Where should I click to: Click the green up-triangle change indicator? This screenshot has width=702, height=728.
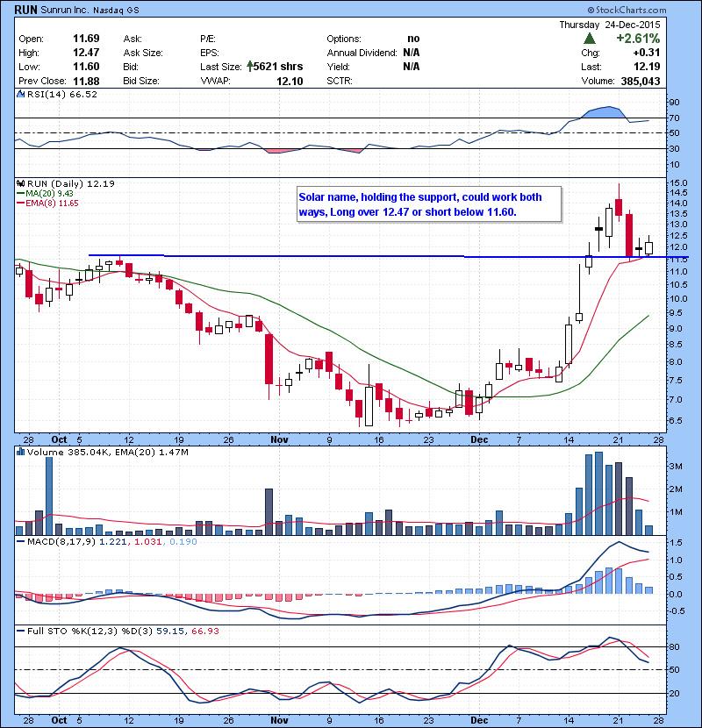coord(590,39)
